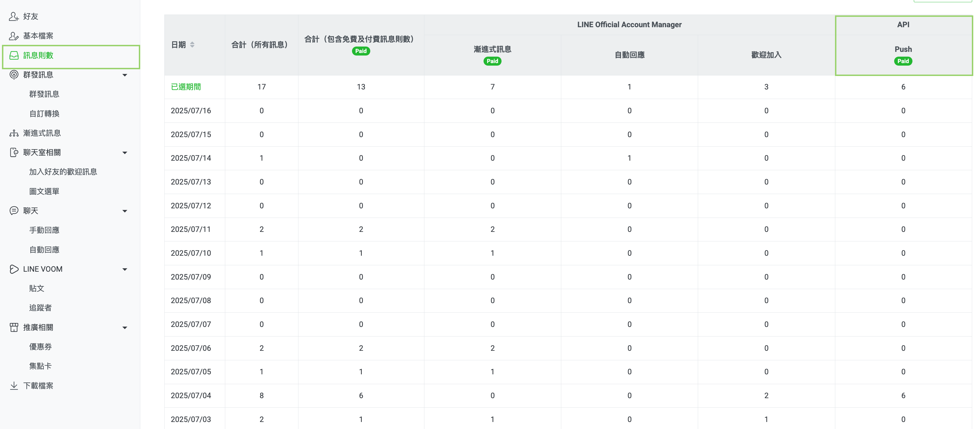Collapse the LINE VOOM section arrow
This screenshot has height=429, width=980.
point(125,270)
